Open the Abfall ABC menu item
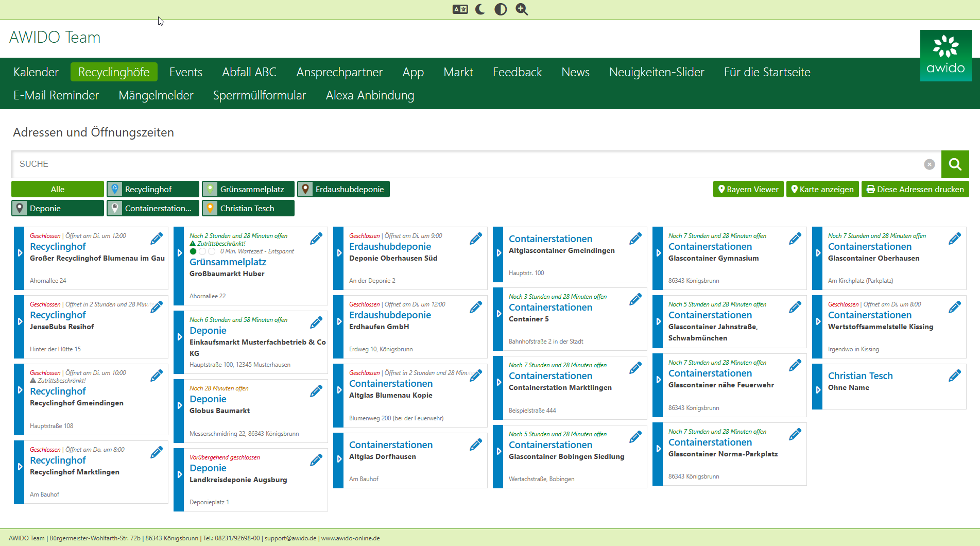 pyautogui.click(x=249, y=72)
